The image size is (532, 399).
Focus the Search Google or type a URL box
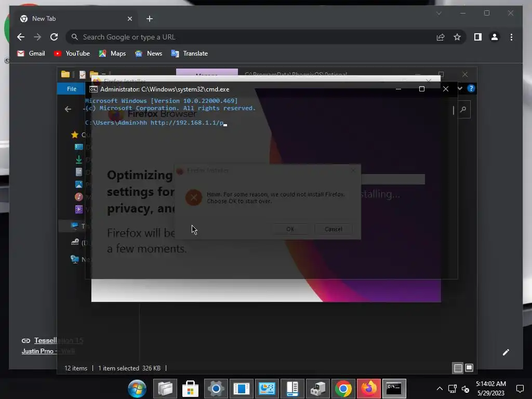point(251,37)
